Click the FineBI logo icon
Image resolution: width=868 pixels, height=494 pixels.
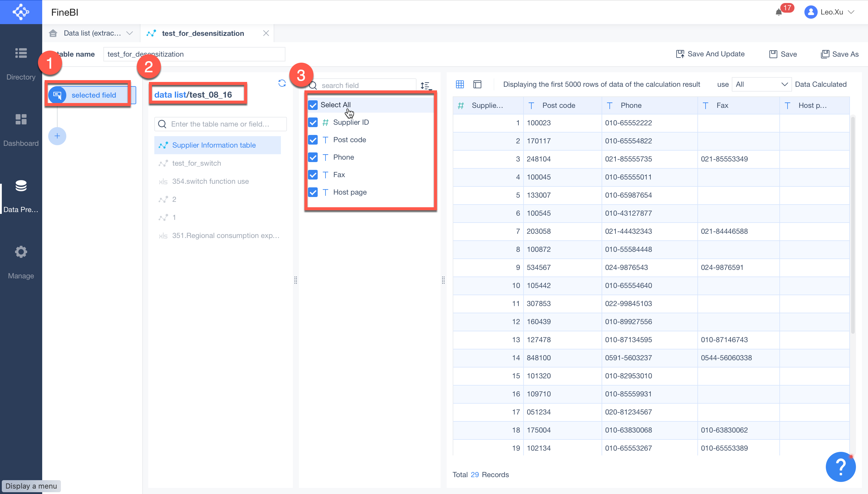tap(21, 12)
